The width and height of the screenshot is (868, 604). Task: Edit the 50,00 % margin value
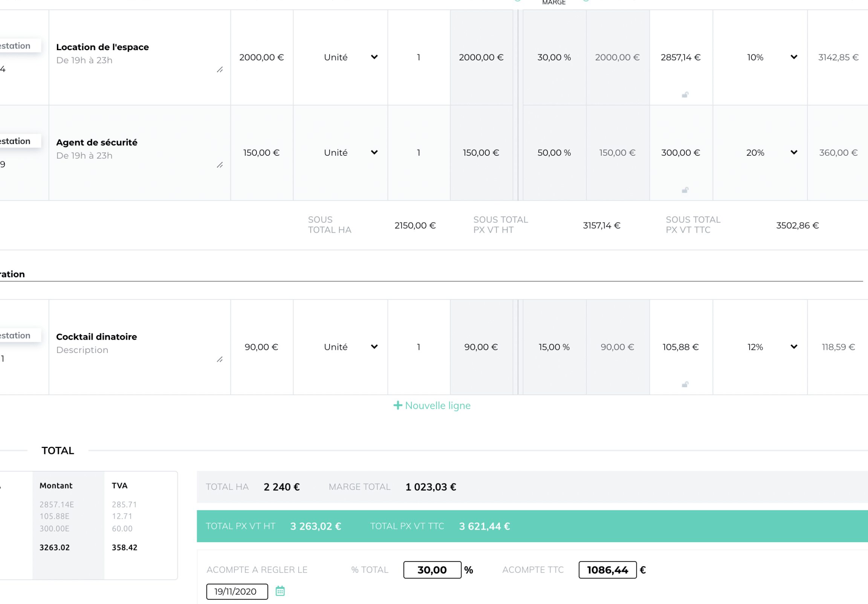pos(554,153)
